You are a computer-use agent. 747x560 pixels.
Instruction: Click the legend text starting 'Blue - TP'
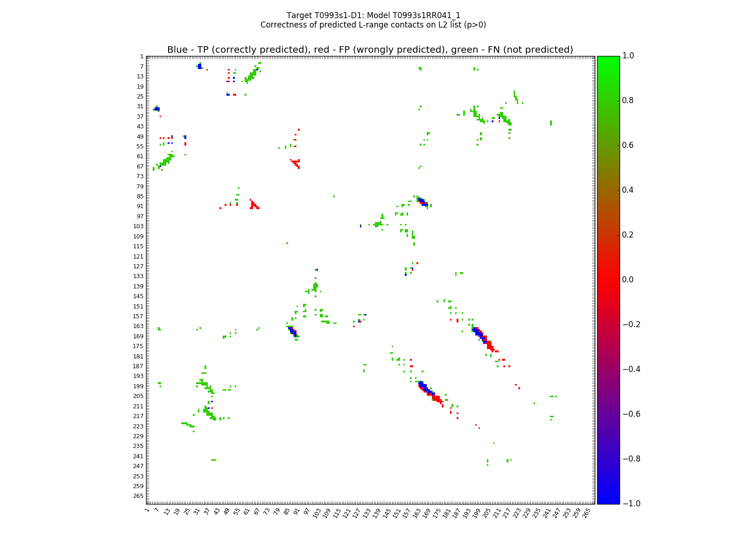tap(370, 50)
